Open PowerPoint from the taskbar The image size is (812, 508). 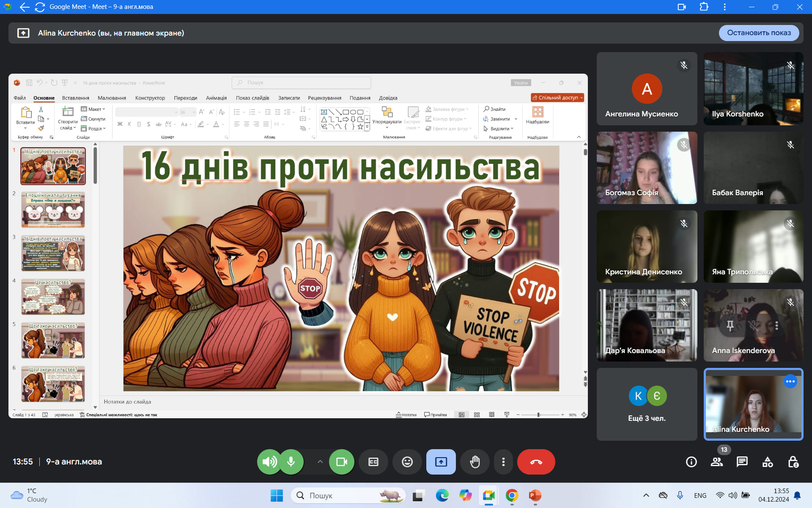point(535,495)
